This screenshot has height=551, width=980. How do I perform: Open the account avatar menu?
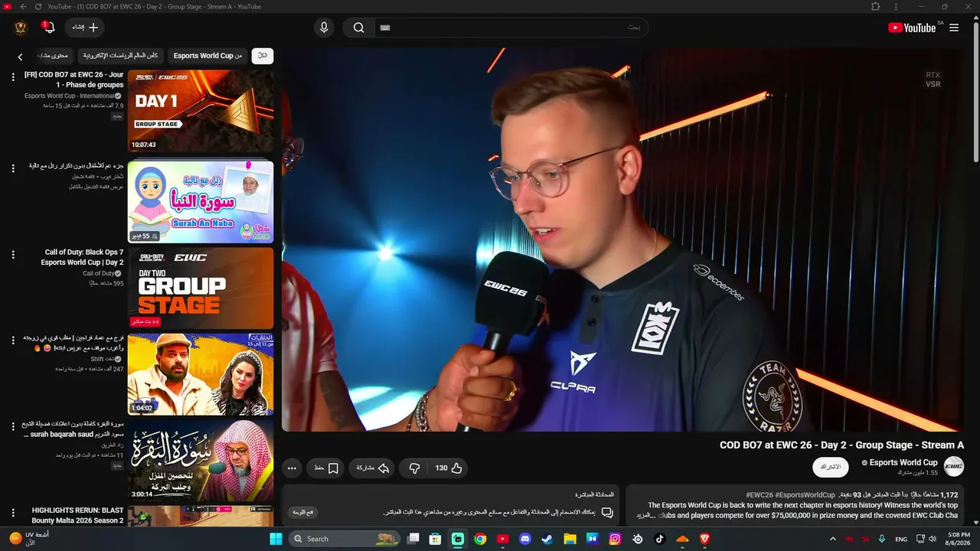21,28
